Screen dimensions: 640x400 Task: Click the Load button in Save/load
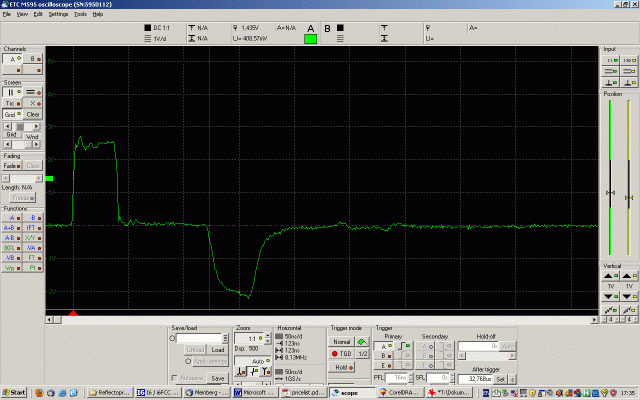coord(217,349)
